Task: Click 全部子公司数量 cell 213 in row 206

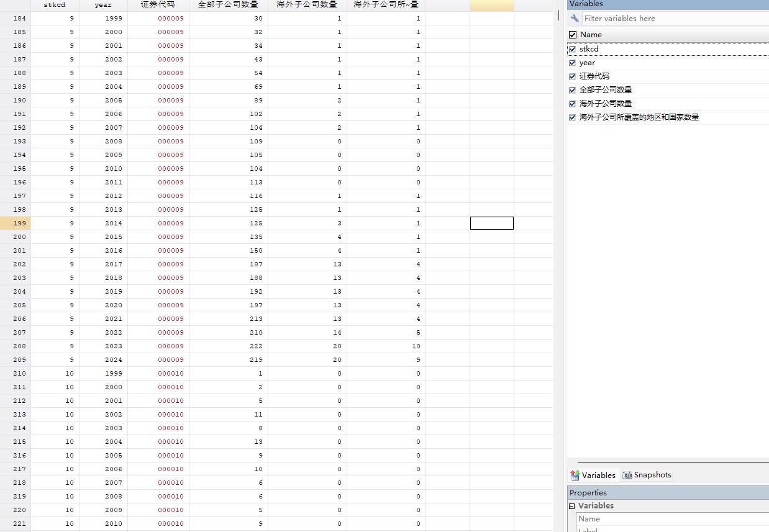Action: tap(229, 319)
